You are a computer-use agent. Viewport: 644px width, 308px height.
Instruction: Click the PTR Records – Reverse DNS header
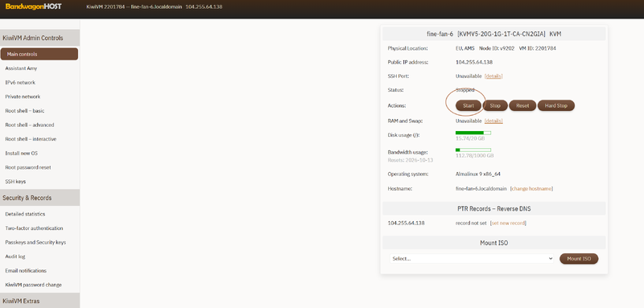[x=493, y=209]
